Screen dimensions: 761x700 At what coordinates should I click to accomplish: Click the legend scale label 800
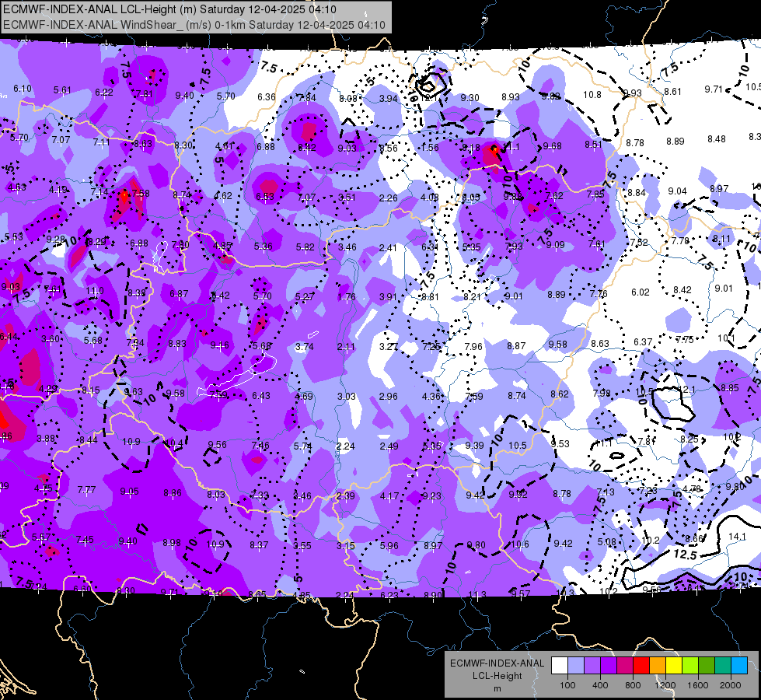pos(633,685)
